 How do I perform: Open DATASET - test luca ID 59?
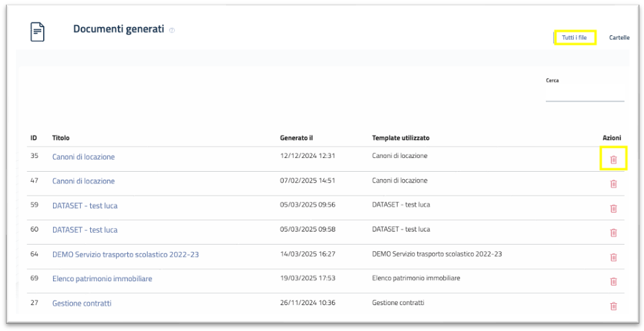point(85,206)
